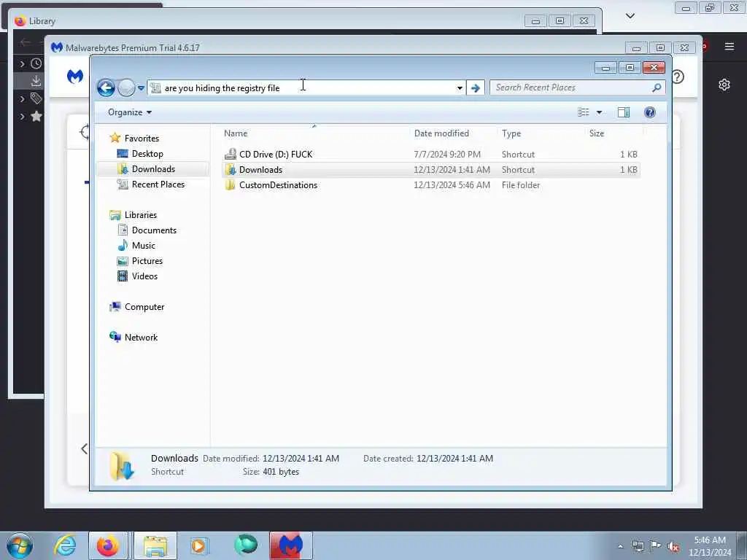
Task: Open Recent Places in Favorites
Action: pos(158,184)
